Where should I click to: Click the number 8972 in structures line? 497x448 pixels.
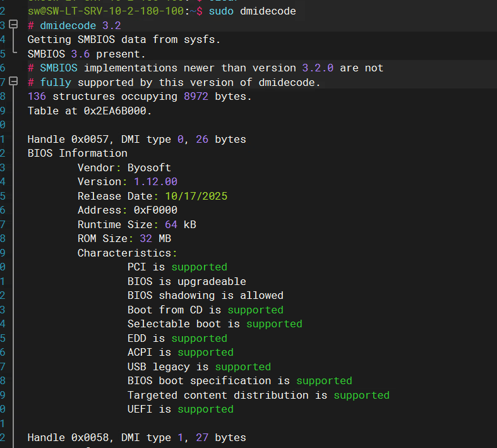point(196,97)
